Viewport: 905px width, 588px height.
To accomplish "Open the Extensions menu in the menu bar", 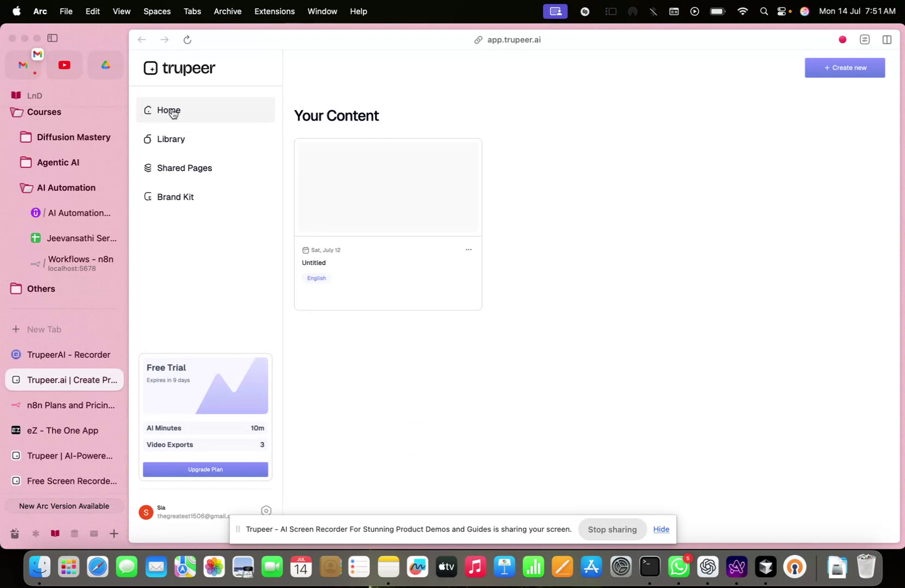I will (x=274, y=11).
